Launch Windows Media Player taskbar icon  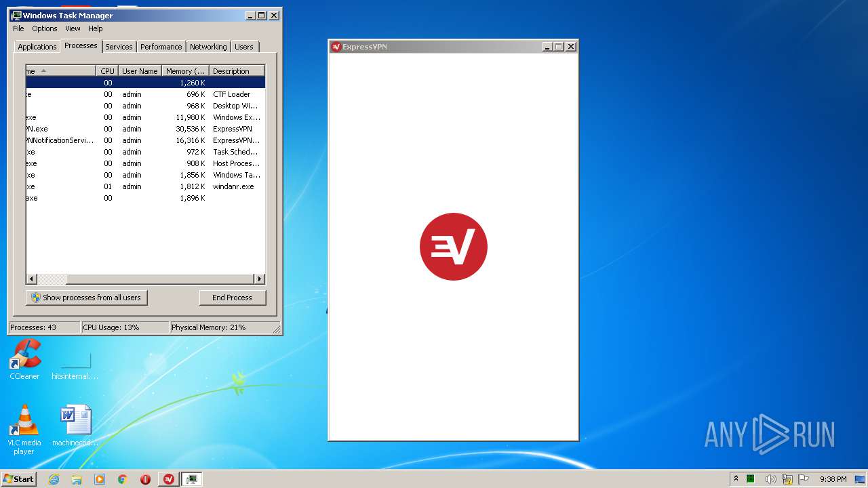(100, 479)
